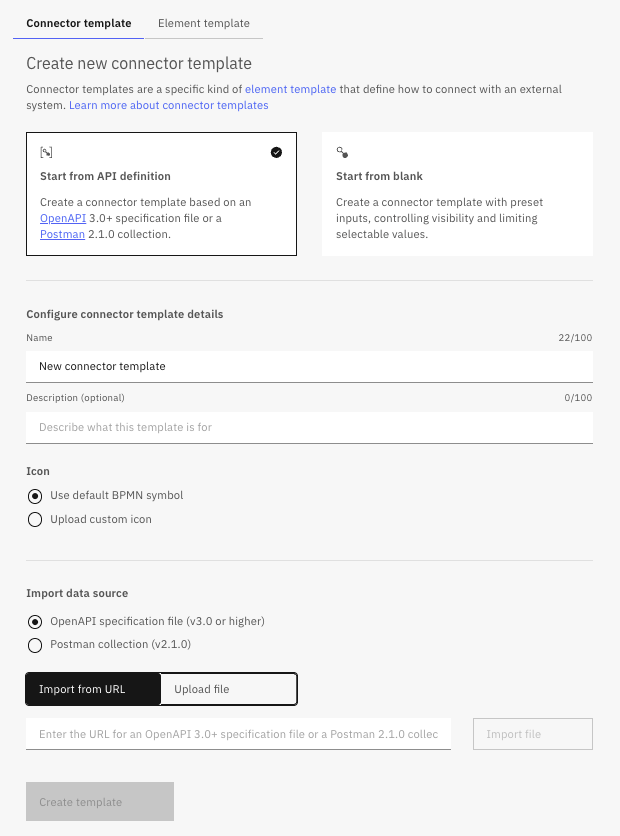Viewport: 620px width, 836px height.
Task: Click the black checkmark on selected card
Action: [x=277, y=152]
